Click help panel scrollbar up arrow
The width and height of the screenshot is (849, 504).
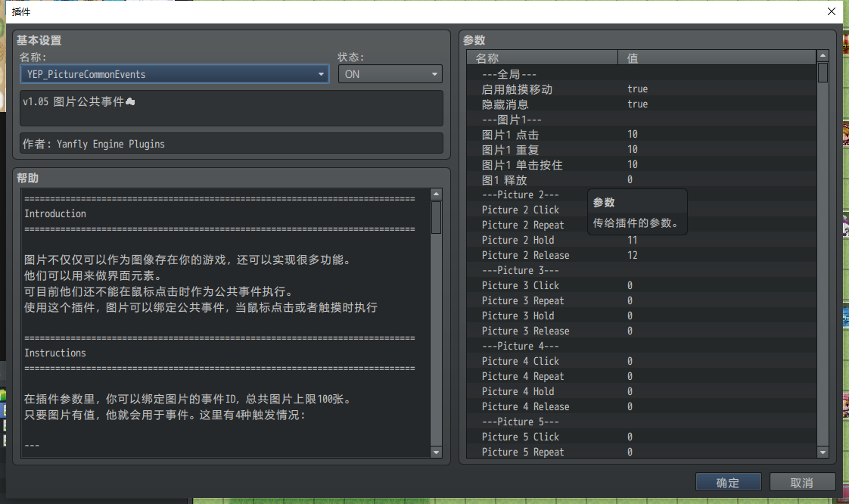[x=437, y=194]
